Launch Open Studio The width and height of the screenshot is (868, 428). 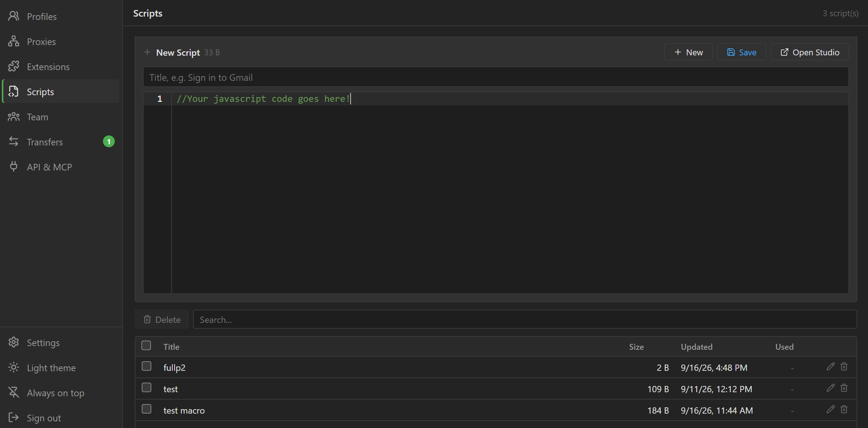[810, 52]
